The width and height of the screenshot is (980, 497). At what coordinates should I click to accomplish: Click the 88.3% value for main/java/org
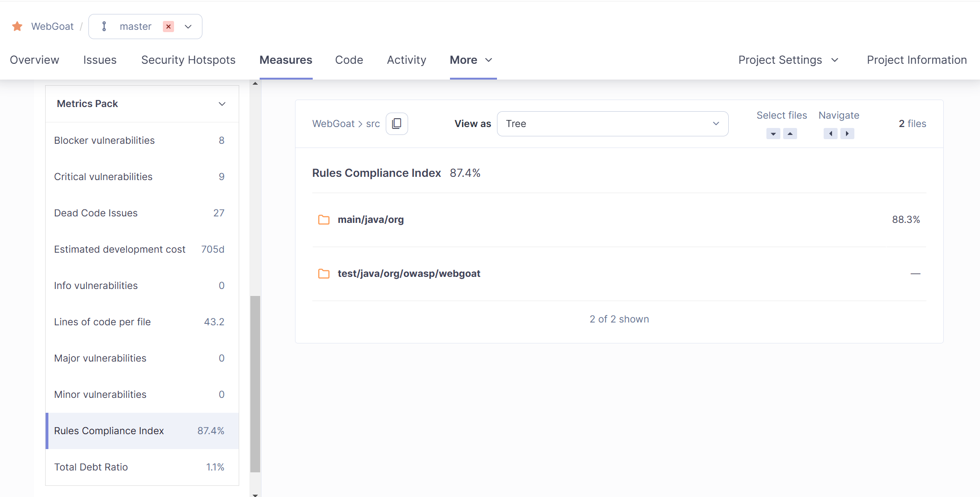click(x=906, y=220)
